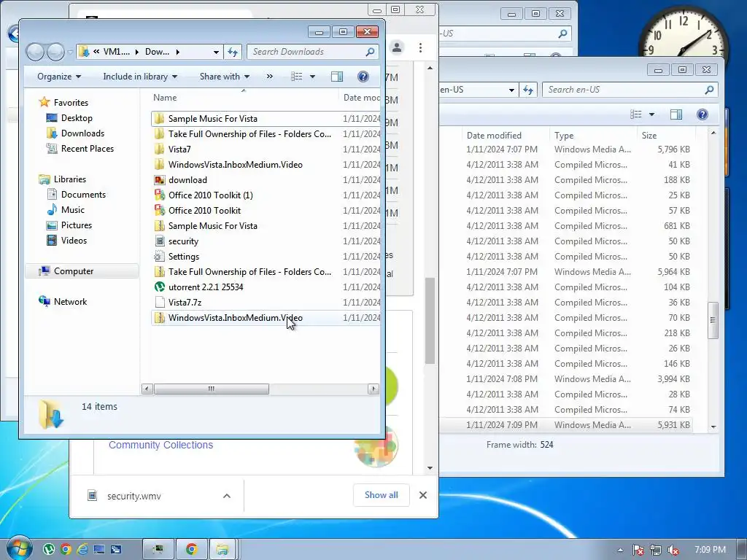The height and width of the screenshot is (560, 747).
Task: Sort by Date modified in en-US window
Action: coord(494,136)
